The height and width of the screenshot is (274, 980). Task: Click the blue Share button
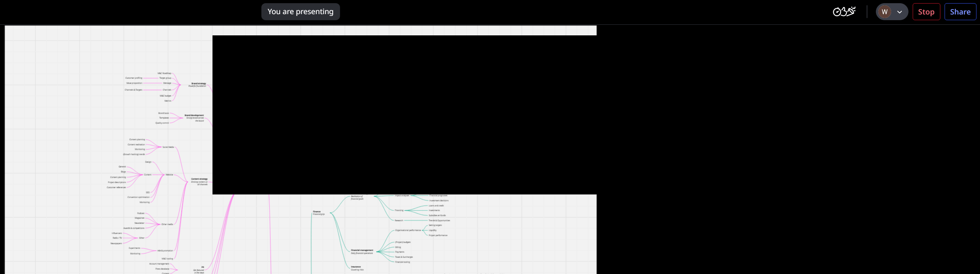(x=960, y=12)
